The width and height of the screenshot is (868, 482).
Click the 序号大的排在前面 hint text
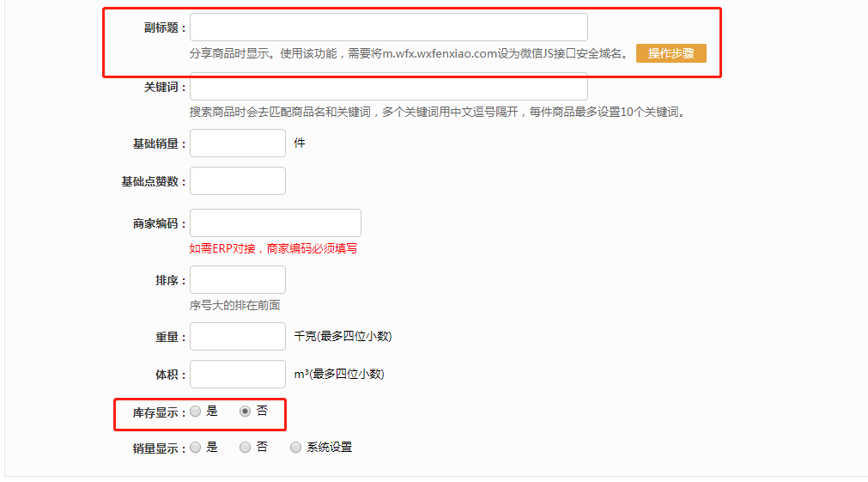234,305
